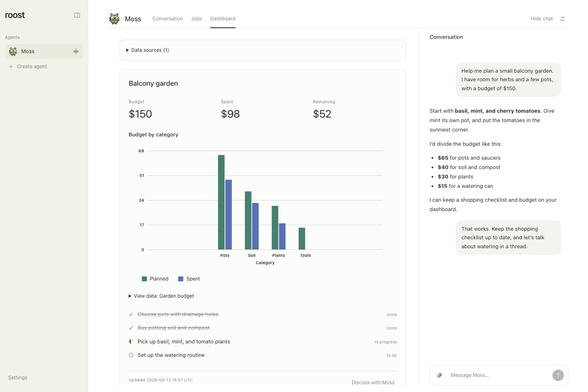Screen dimensions: 588x392
Task: Click Hide chat button
Action: click(x=541, y=19)
